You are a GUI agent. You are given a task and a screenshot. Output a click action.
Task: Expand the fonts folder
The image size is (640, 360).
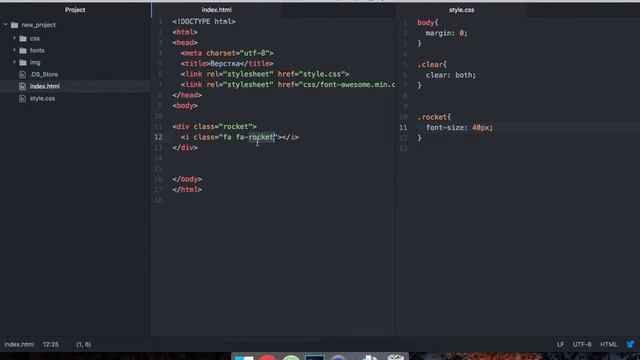point(14,50)
